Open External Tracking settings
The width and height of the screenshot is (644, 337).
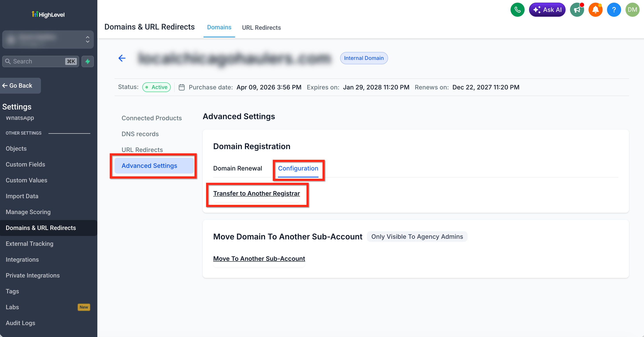(29, 244)
